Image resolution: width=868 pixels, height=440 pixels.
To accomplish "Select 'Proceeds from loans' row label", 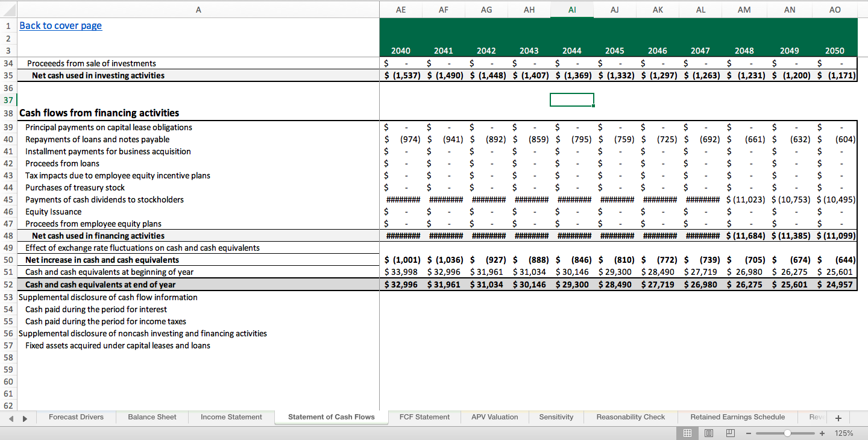I will click(62, 163).
